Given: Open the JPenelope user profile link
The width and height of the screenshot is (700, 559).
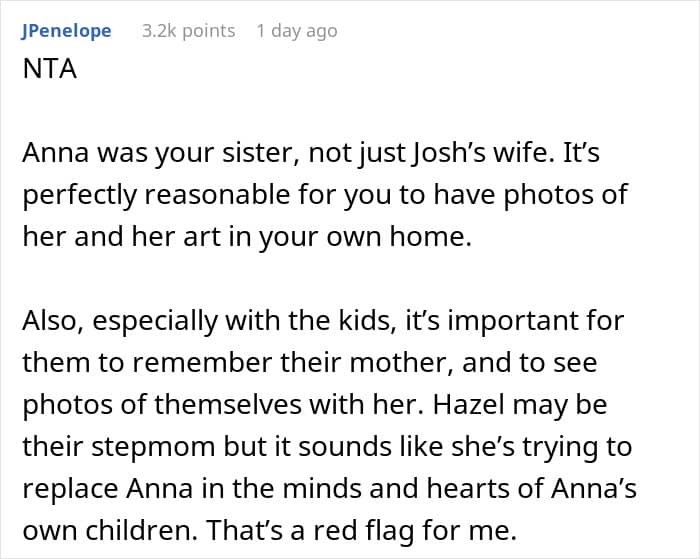Looking at the screenshot, I should [66, 31].
